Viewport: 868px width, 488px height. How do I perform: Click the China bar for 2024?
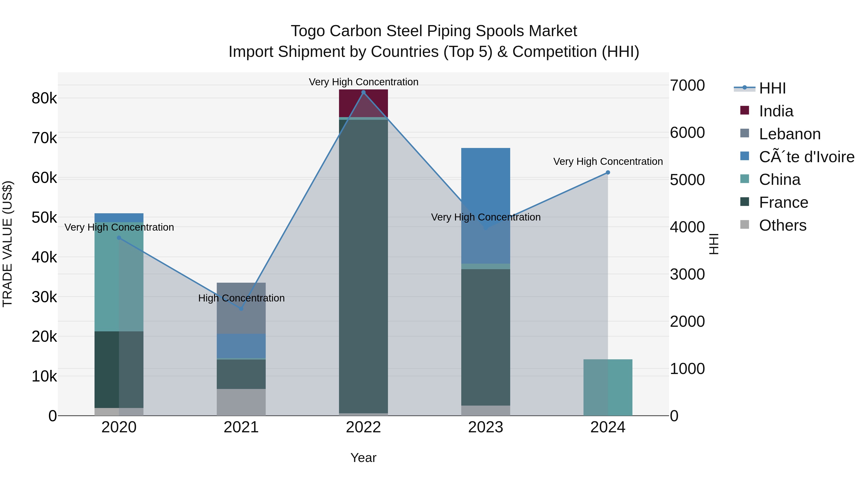tap(608, 388)
